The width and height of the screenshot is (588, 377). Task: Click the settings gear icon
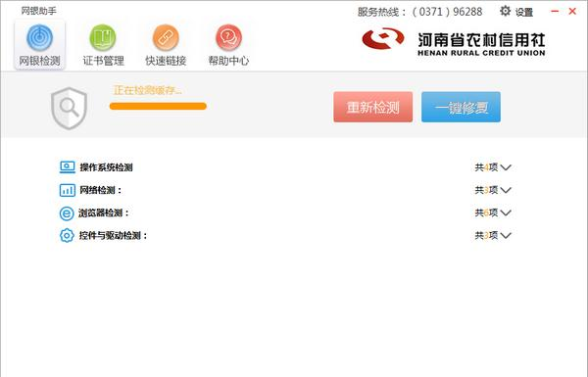tap(505, 11)
